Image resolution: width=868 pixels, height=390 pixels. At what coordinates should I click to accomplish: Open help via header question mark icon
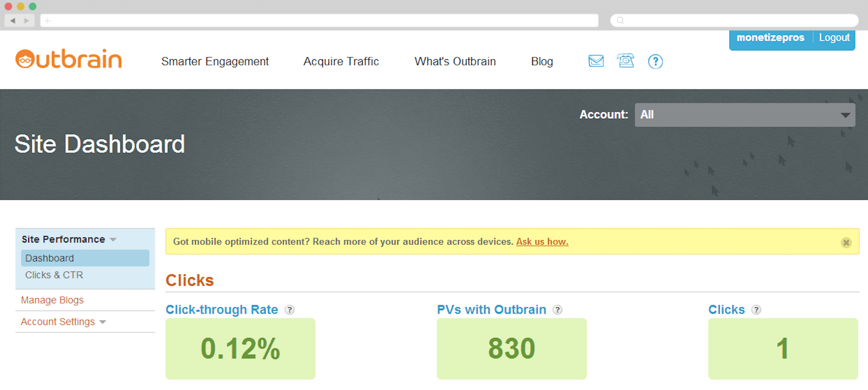click(x=655, y=61)
